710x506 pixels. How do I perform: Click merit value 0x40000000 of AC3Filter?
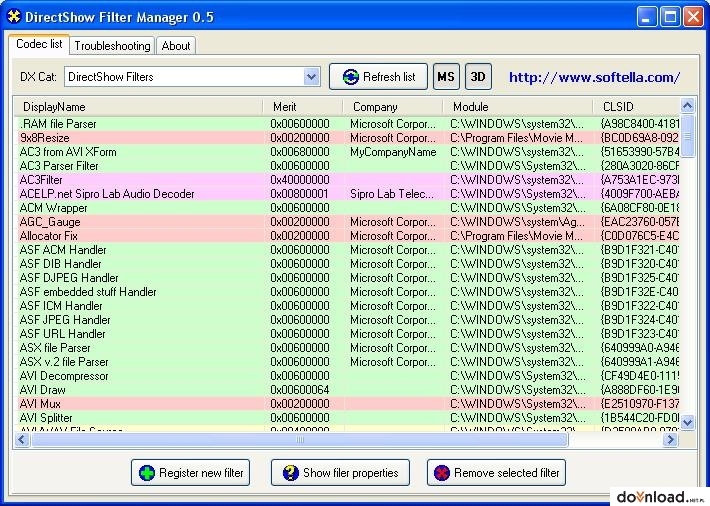[x=300, y=180]
